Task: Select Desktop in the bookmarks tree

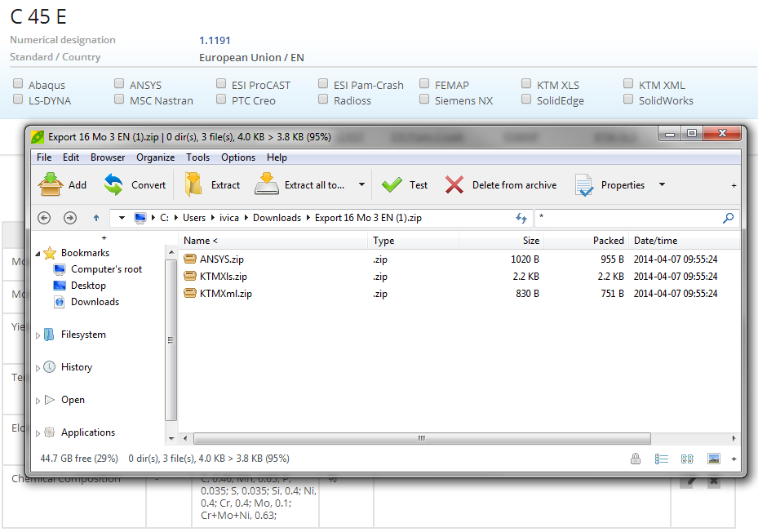Action: tap(88, 286)
